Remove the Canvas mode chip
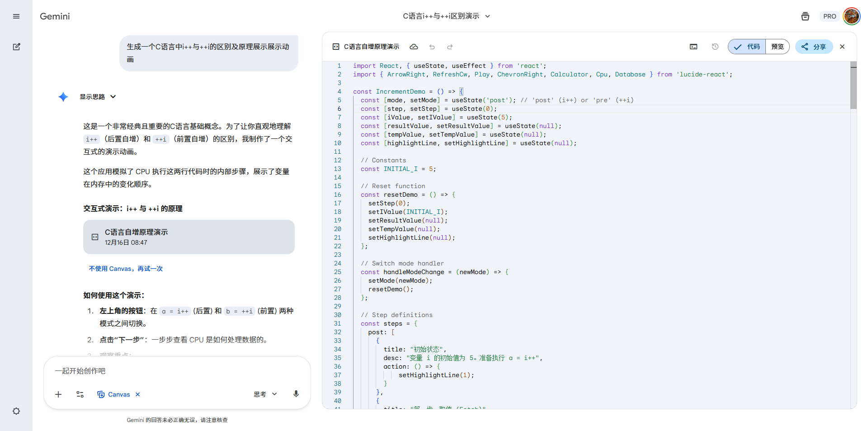Viewport: 868px width, 431px height. [138, 394]
